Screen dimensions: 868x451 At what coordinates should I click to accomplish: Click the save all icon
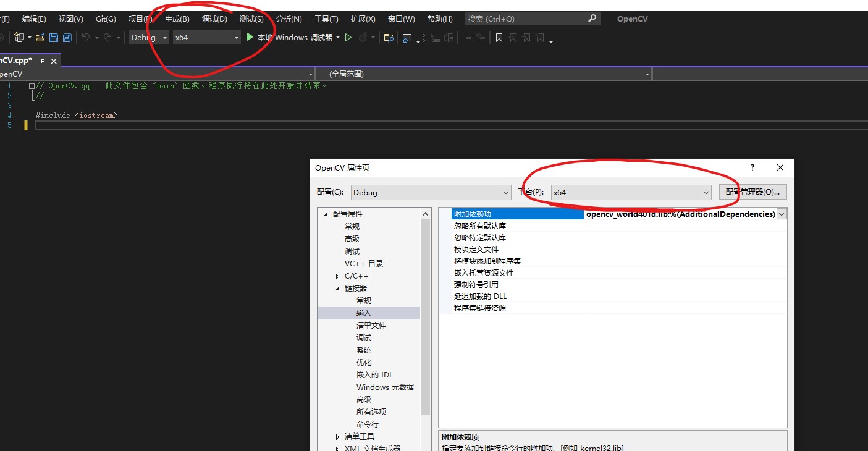coord(67,38)
